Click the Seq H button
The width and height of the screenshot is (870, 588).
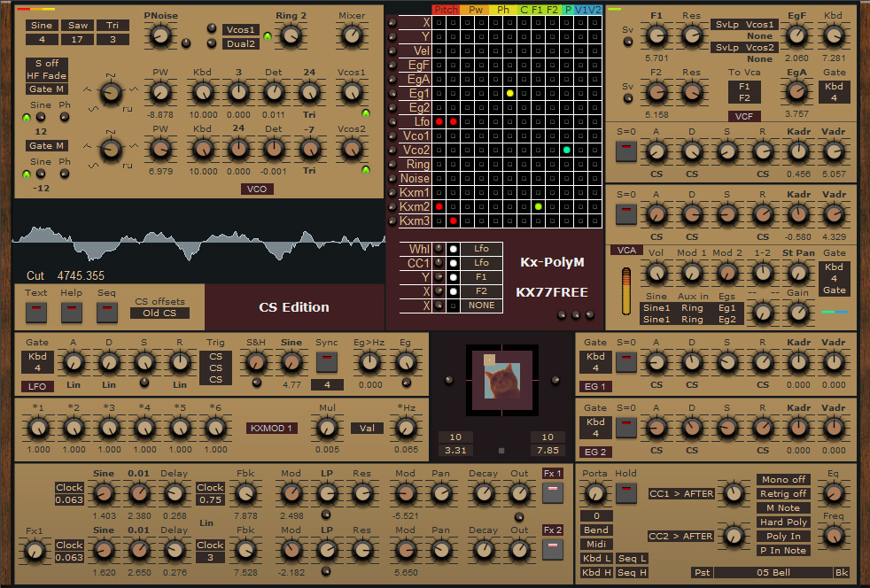(x=632, y=572)
